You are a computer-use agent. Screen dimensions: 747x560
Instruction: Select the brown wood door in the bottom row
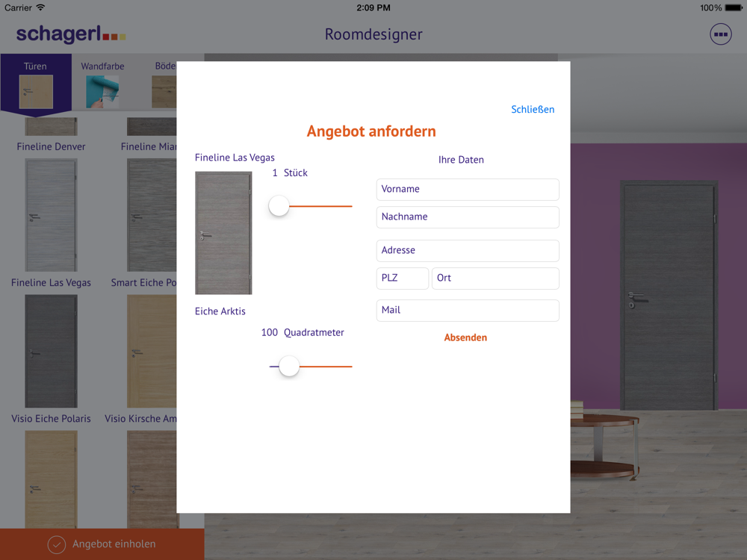152,479
